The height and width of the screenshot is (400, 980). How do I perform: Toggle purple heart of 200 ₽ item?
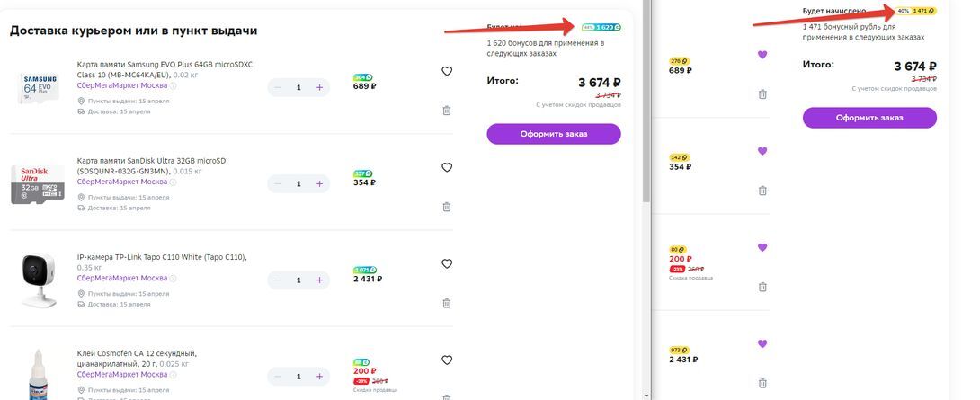pos(762,247)
